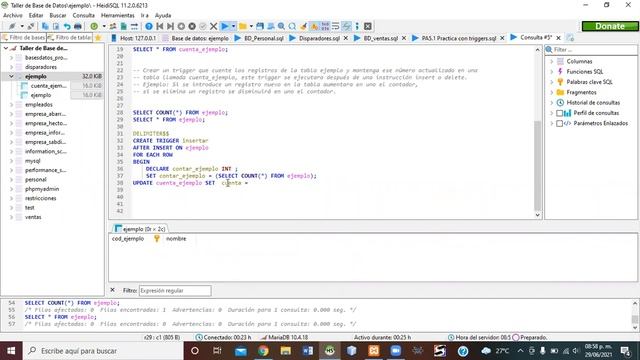Image resolution: width=640 pixels, height=360 pixels.
Task: Expand the ventas database node
Action: tap(11, 217)
